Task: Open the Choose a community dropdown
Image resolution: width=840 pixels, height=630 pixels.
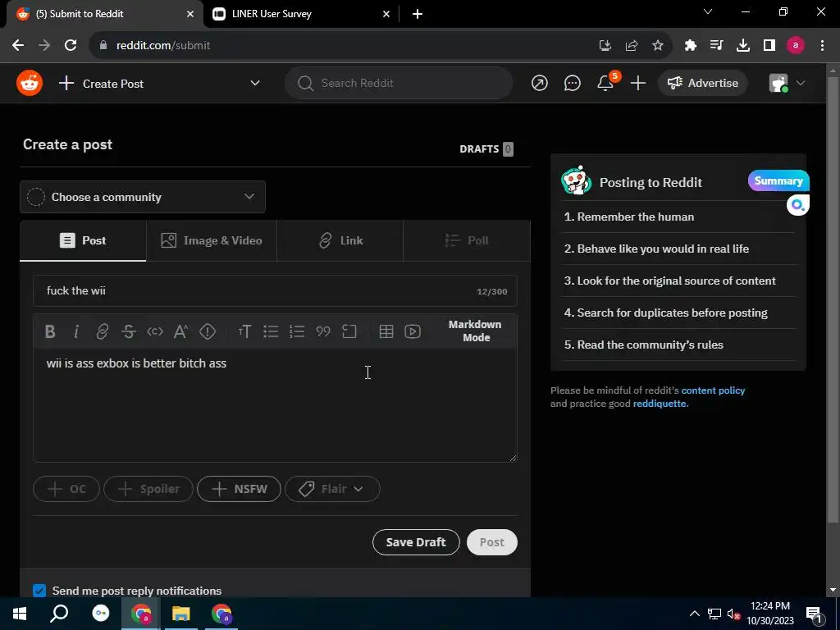Action: point(143,197)
